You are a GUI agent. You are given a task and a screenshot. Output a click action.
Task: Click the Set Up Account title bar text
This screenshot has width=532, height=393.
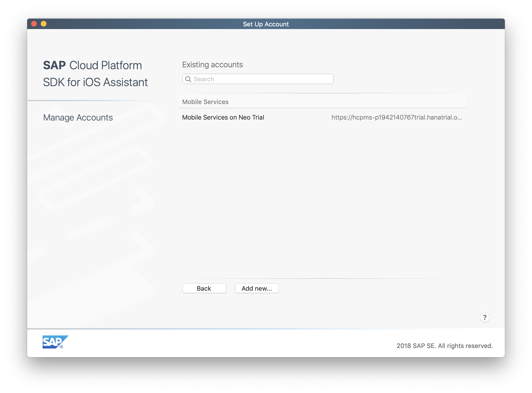click(x=266, y=24)
